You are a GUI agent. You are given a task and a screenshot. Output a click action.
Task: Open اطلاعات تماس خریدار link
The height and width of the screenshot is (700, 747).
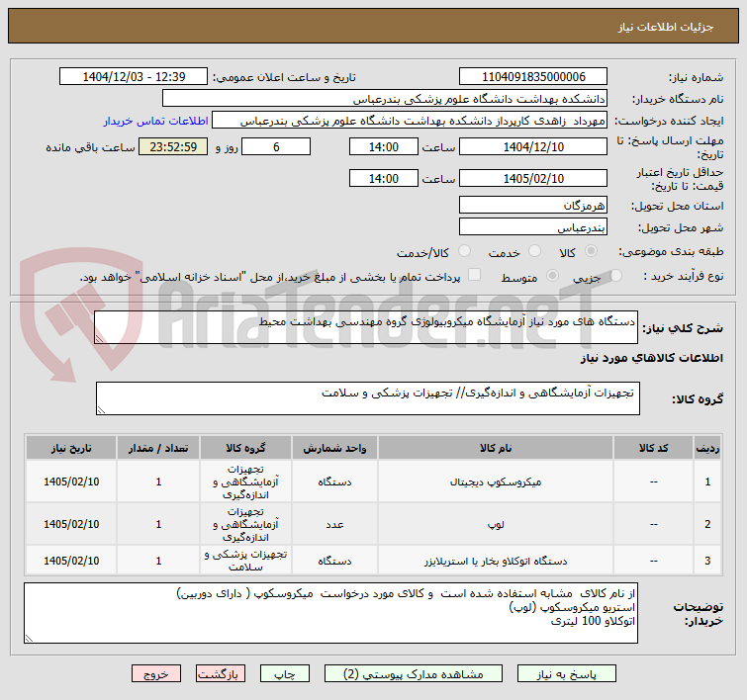[155, 121]
